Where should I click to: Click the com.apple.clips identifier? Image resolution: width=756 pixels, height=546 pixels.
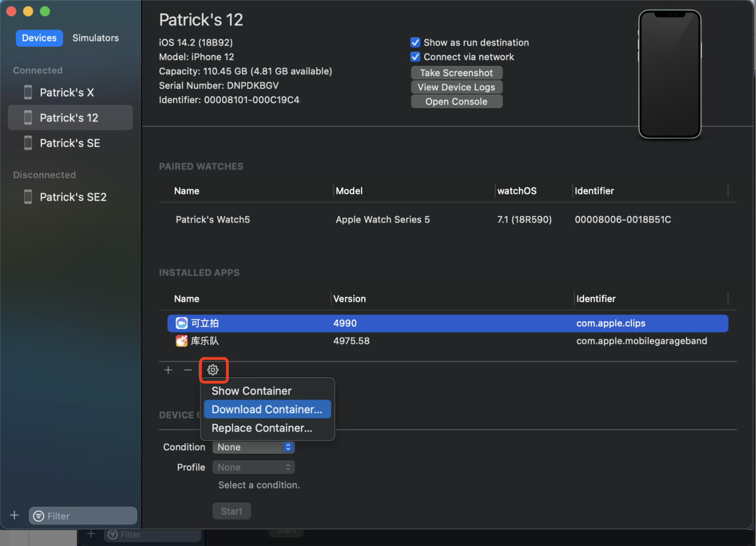pos(611,323)
